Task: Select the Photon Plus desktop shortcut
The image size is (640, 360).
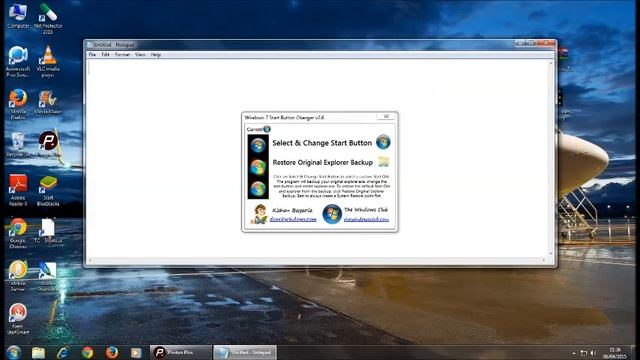Action: tap(48, 144)
